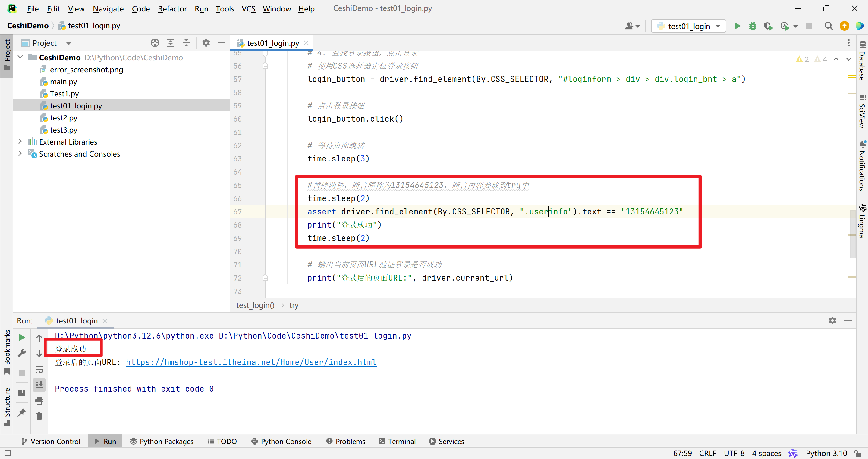Image resolution: width=868 pixels, height=459 pixels.
Task: Collapse all project tree icon
Action: [x=186, y=43]
